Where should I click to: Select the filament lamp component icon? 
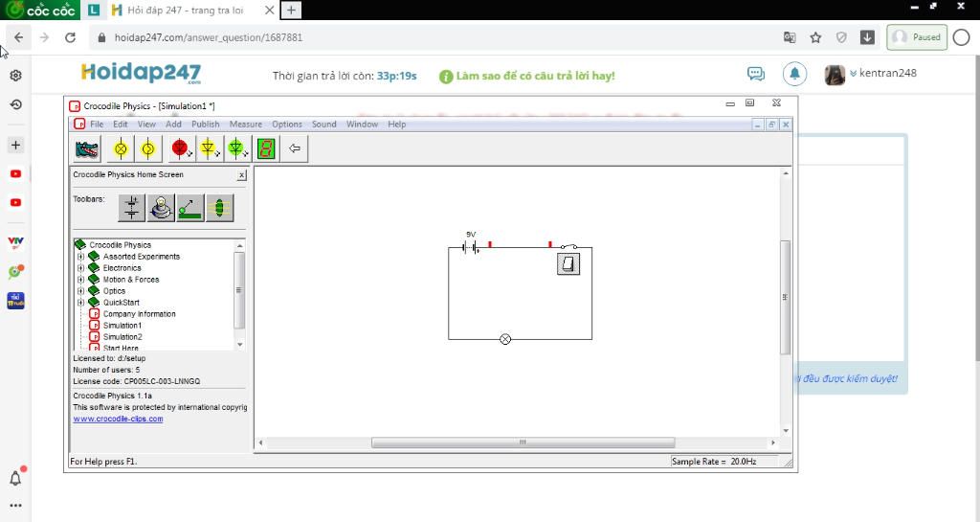tap(148, 148)
